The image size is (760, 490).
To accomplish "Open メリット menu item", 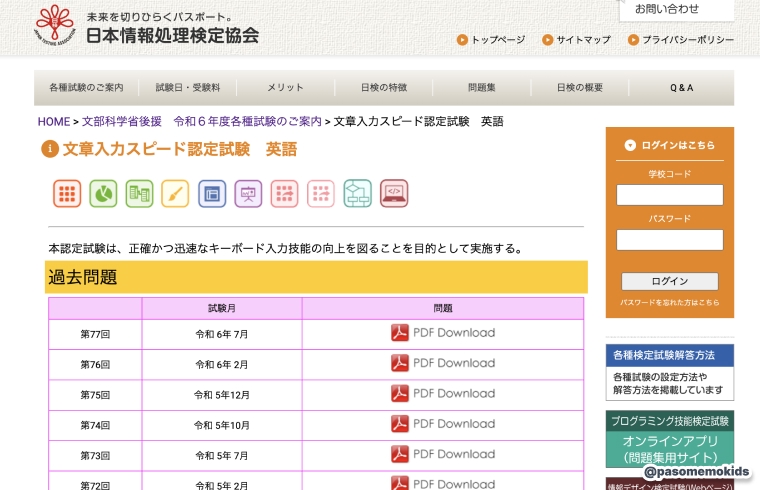I will [x=285, y=88].
